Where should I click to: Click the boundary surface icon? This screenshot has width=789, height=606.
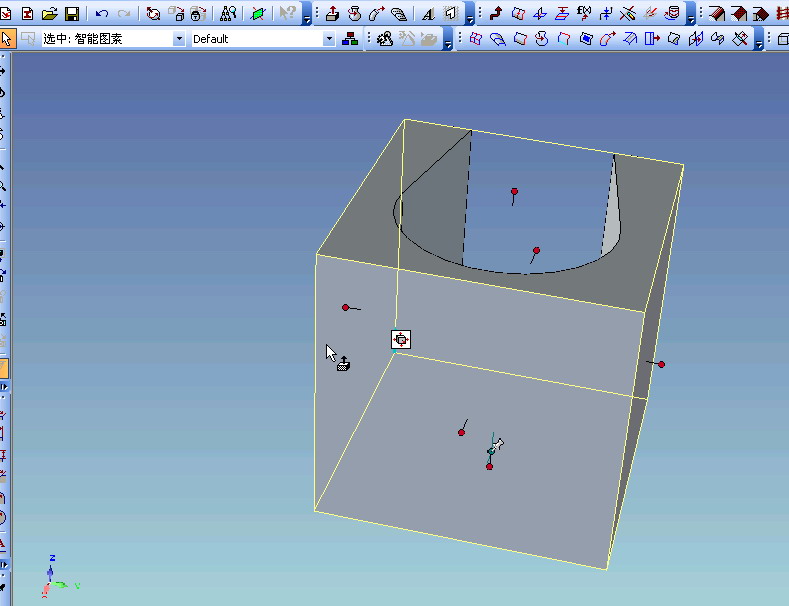pos(564,39)
